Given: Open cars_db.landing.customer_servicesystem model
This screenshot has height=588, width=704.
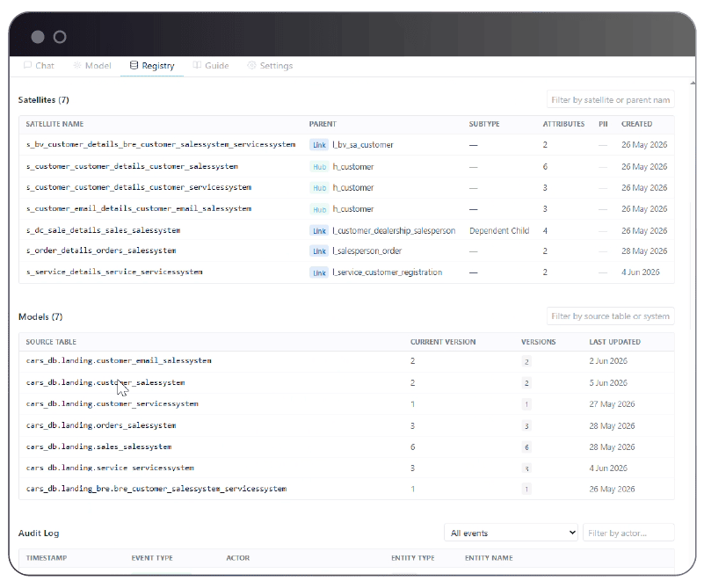Looking at the screenshot, I should click(112, 403).
